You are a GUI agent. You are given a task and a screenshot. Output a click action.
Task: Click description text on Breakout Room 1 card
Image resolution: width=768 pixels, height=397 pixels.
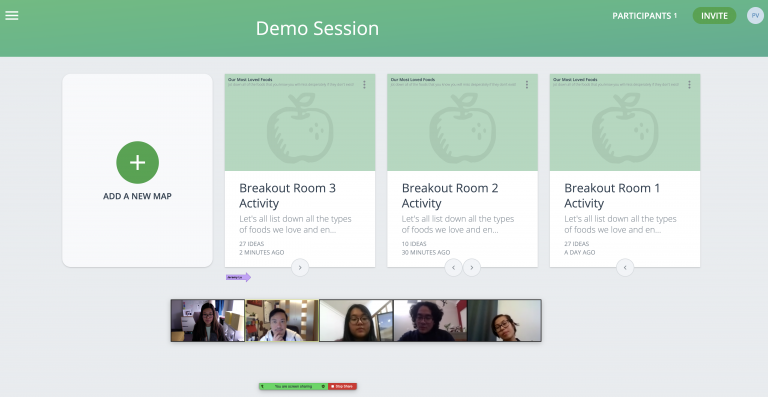click(x=621, y=224)
